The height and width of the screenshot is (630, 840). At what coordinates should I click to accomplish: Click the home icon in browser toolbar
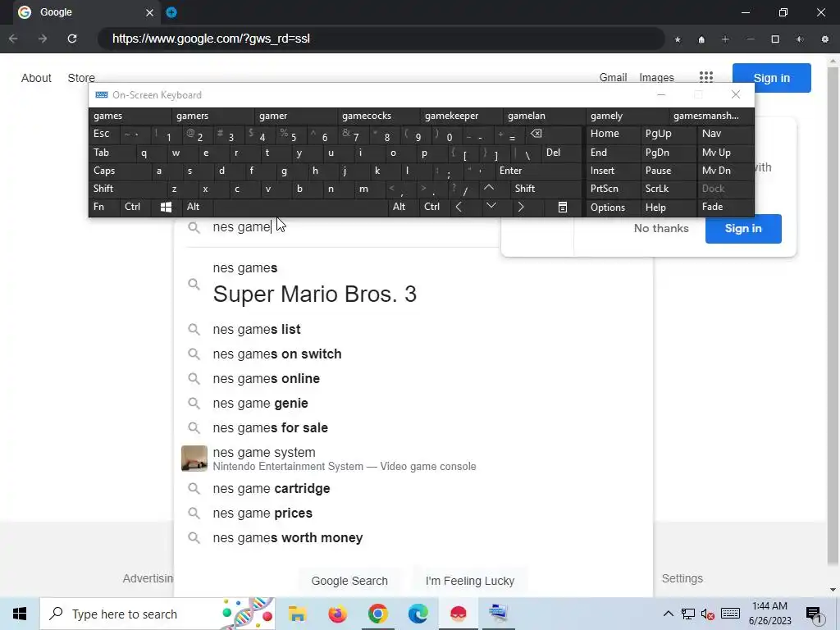pos(701,39)
